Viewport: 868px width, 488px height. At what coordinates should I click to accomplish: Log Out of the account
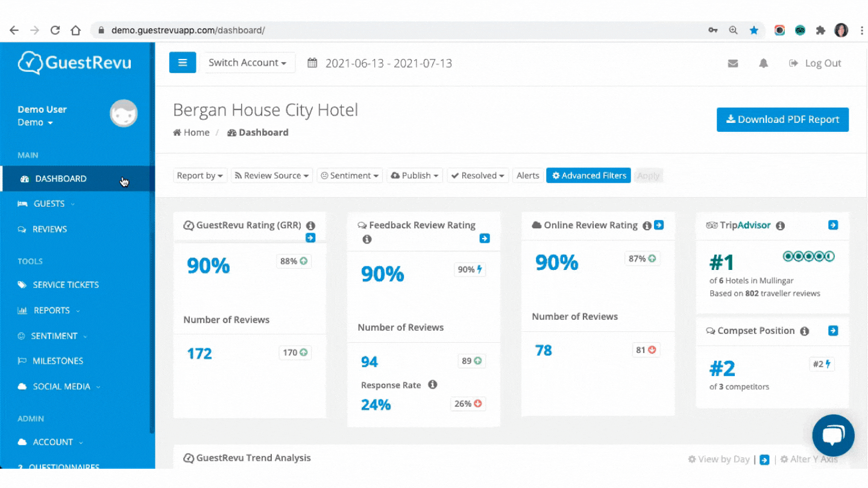(815, 63)
